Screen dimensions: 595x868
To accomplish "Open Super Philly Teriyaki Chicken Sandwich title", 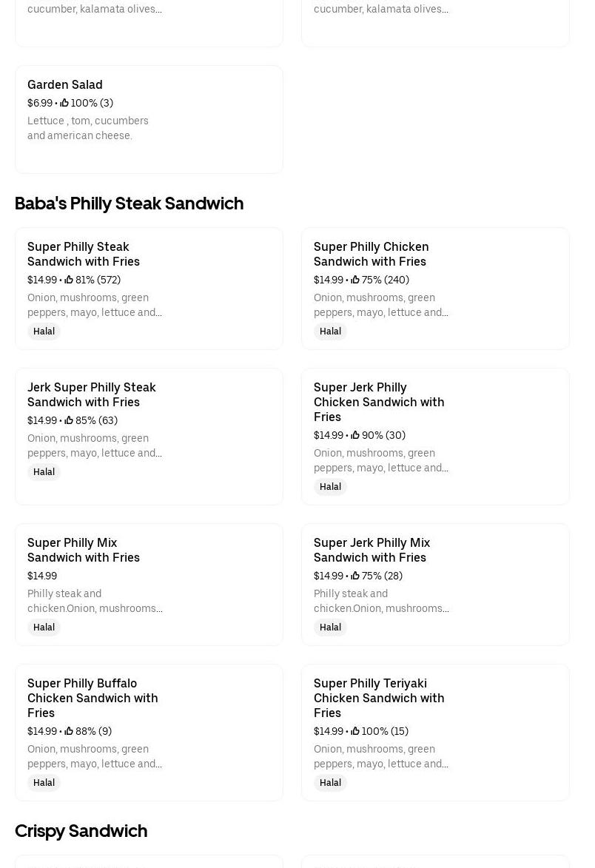I will tap(378, 698).
